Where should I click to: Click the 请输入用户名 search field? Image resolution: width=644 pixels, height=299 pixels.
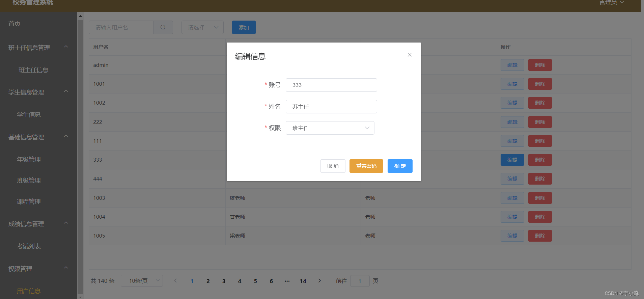(x=121, y=27)
